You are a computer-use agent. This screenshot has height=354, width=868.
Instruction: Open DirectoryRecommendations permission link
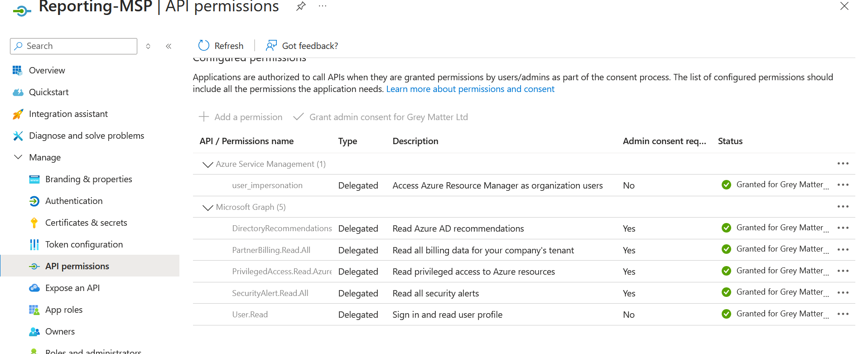[282, 228]
